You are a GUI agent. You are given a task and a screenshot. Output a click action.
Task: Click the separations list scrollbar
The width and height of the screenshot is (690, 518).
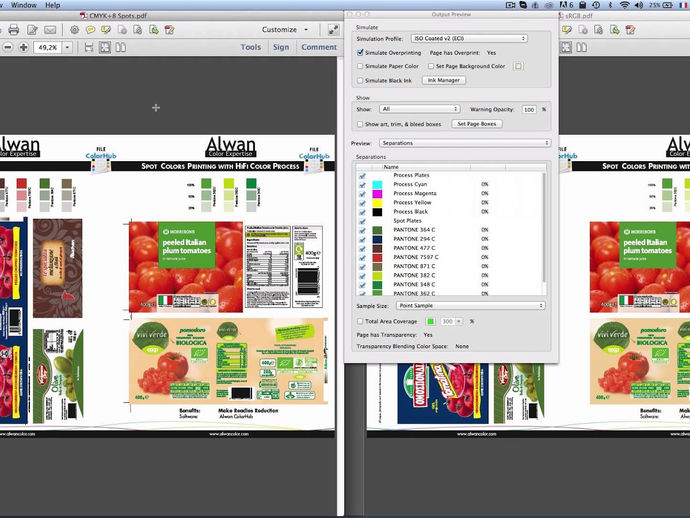[544, 229]
